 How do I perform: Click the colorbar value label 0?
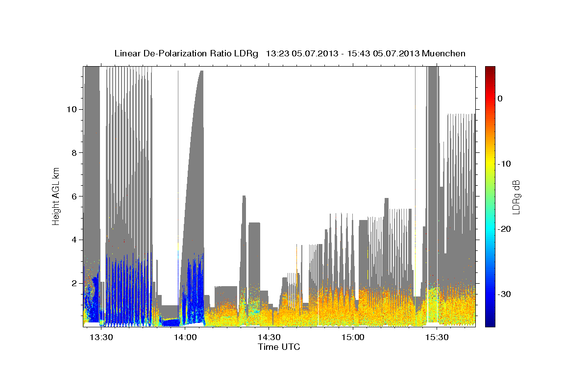tap(500, 98)
